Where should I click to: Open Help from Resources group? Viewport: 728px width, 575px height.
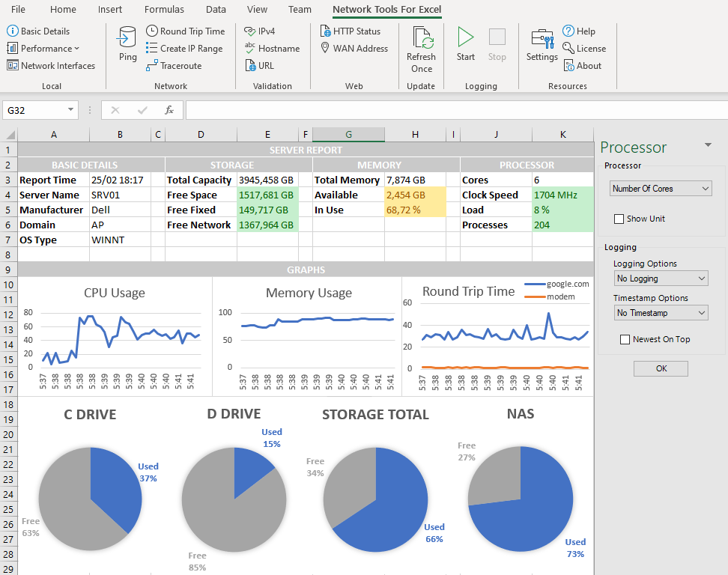click(579, 31)
